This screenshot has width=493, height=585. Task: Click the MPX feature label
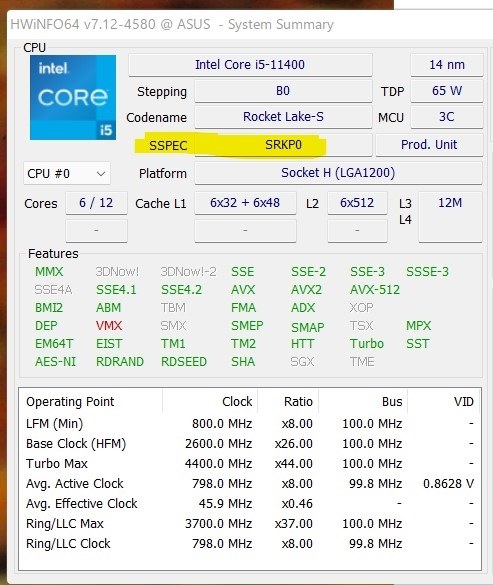point(418,326)
